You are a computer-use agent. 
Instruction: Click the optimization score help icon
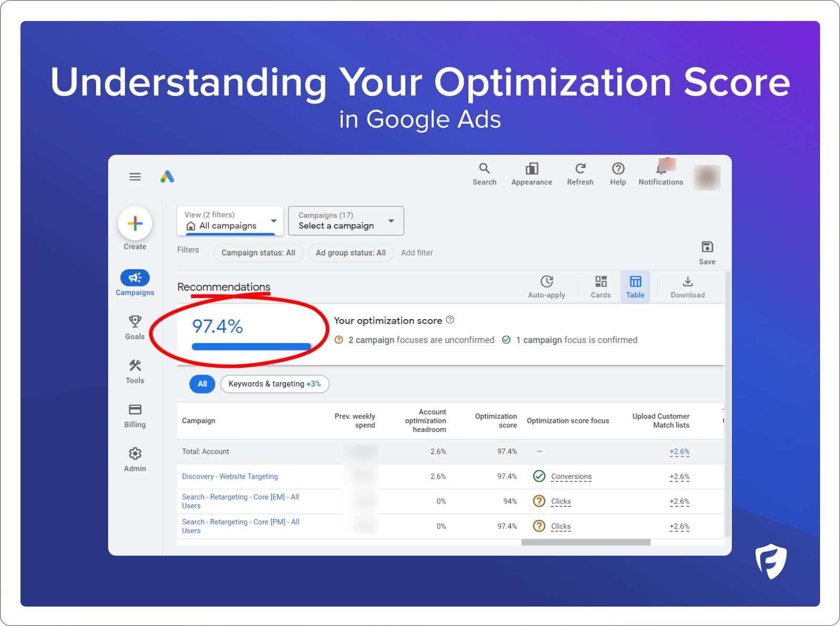450,320
